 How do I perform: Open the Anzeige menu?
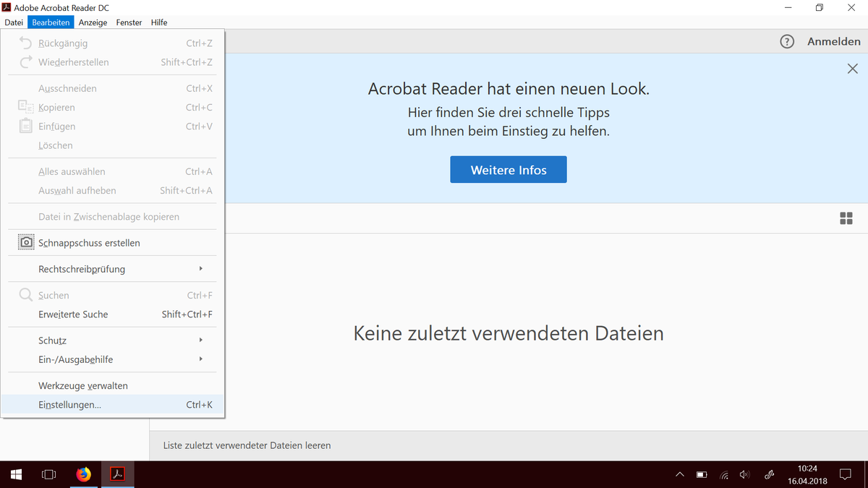point(93,22)
